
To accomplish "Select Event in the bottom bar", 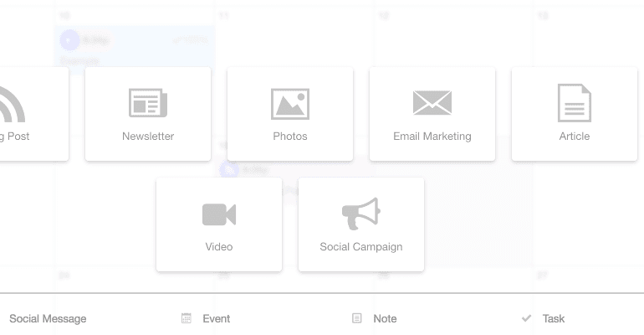I will tap(216, 318).
